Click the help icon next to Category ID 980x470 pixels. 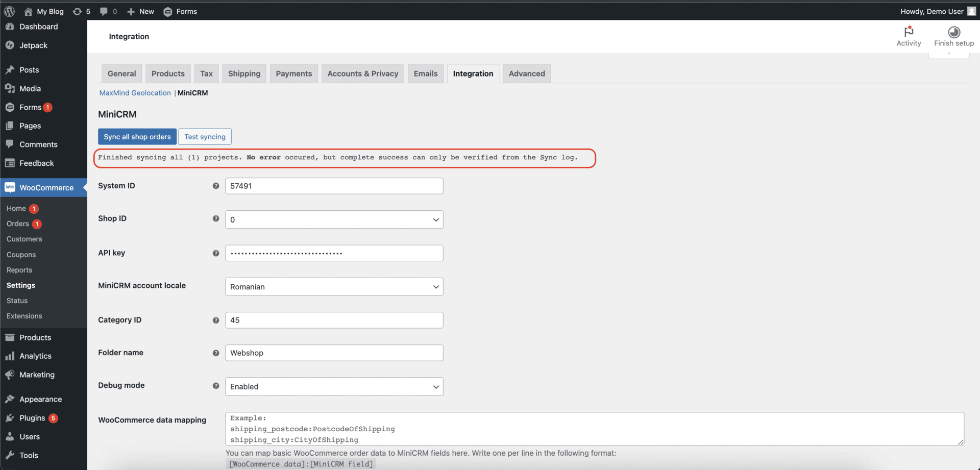216,320
